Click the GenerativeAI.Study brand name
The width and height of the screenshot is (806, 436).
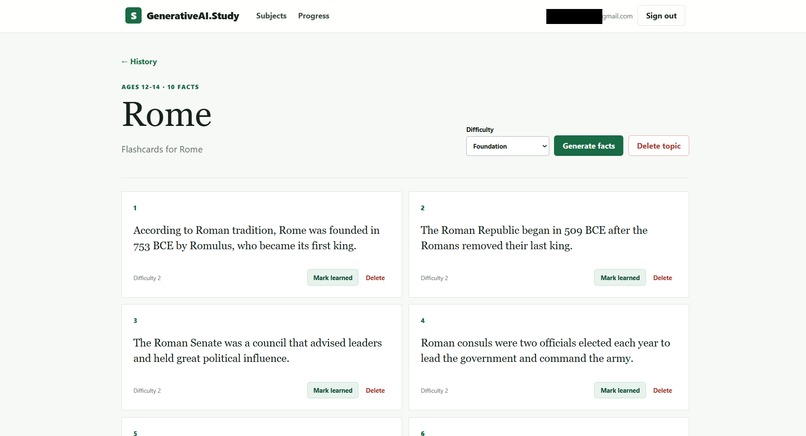tap(193, 16)
